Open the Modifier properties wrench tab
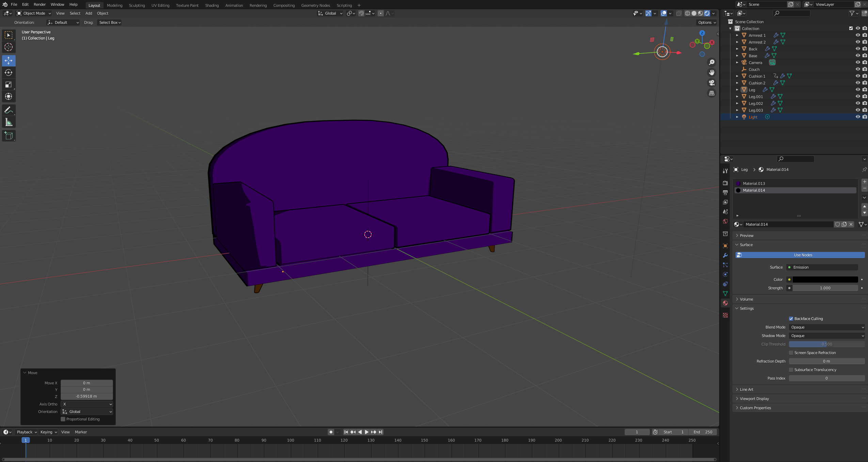This screenshot has height=462, width=868. [725, 255]
